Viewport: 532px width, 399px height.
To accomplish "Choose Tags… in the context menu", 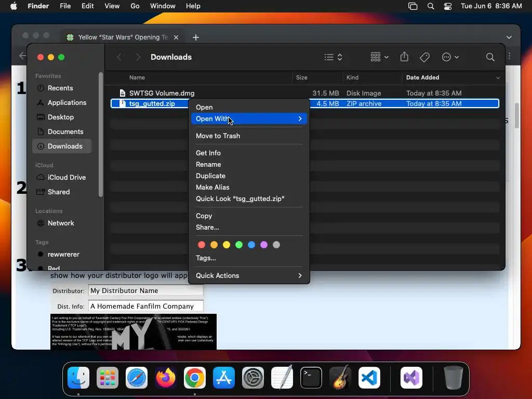I will (x=249, y=258).
